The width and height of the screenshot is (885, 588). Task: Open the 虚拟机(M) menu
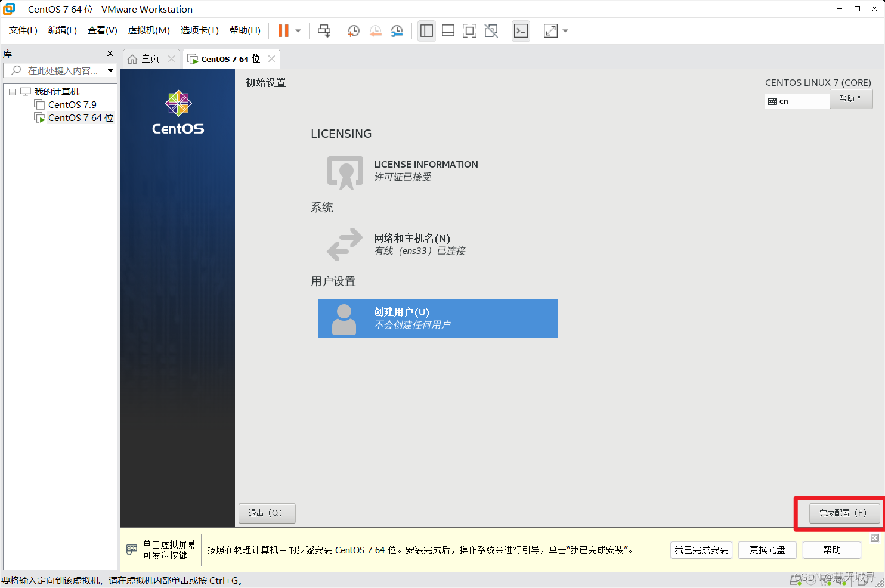click(x=149, y=30)
